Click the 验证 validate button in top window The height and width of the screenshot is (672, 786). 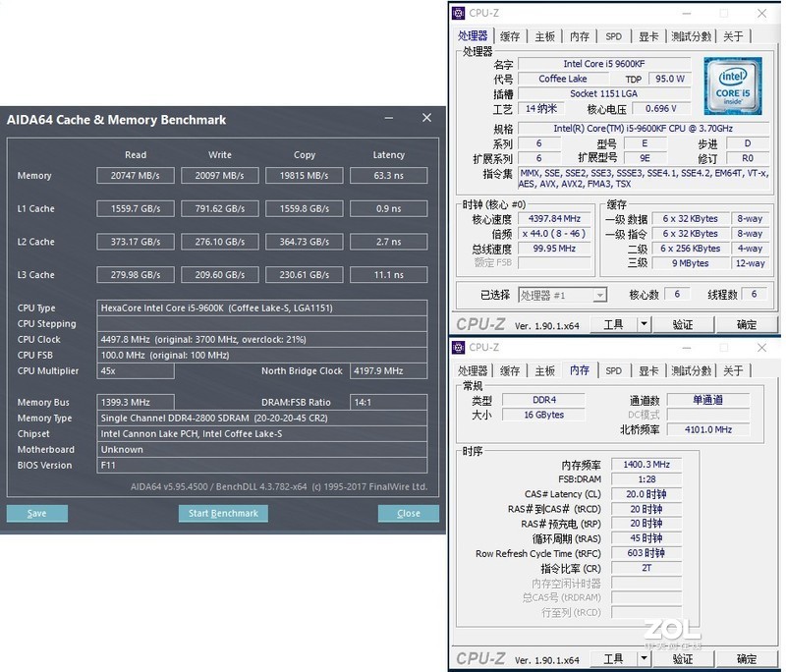(x=685, y=324)
